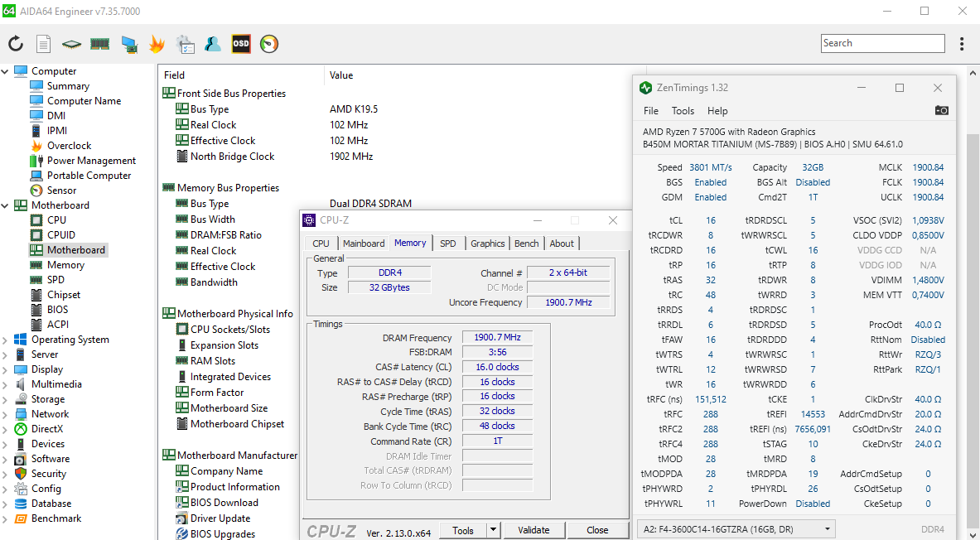Click the user profile icon in AIDA64 toolbar
This screenshot has height=540, width=980.
pyautogui.click(x=213, y=44)
